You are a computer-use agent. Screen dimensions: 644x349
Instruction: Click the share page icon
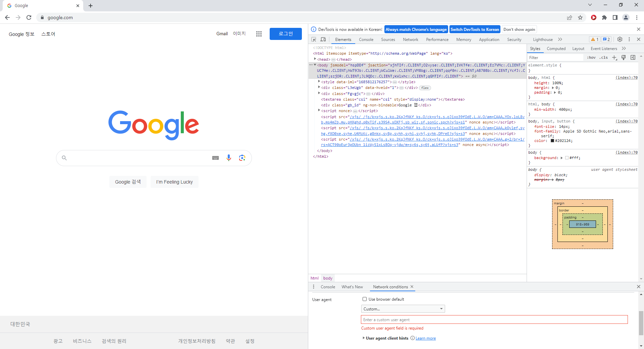click(x=570, y=17)
